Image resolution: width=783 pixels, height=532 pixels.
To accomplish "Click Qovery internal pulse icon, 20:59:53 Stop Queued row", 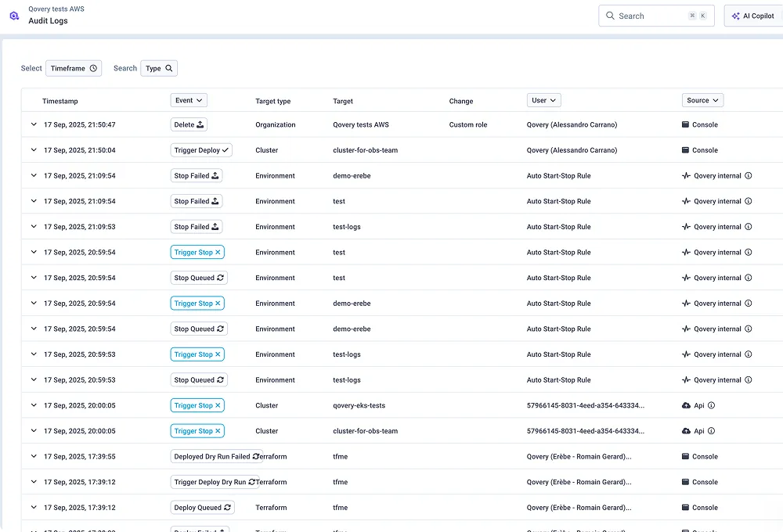I will click(x=686, y=379).
